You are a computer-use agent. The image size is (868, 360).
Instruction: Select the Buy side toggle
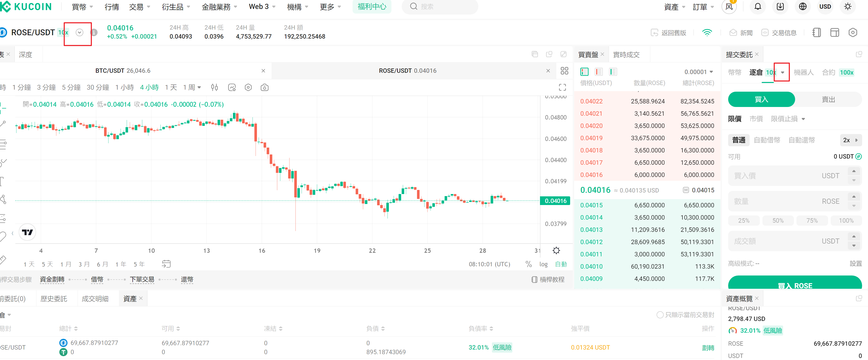tap(762, 99)
